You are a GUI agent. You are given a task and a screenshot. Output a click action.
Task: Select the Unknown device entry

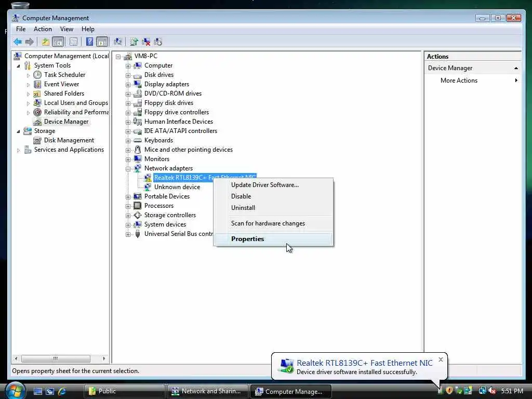pos(177,187)
